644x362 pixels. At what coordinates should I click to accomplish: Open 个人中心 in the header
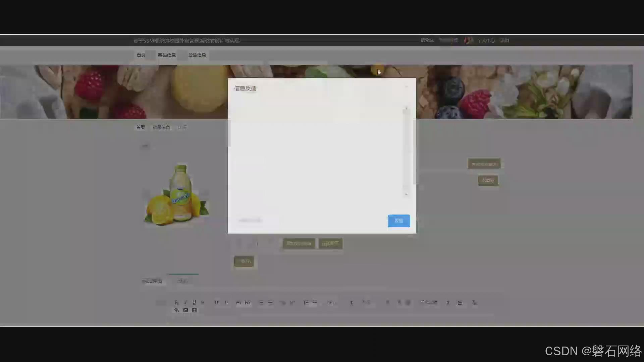486,41
